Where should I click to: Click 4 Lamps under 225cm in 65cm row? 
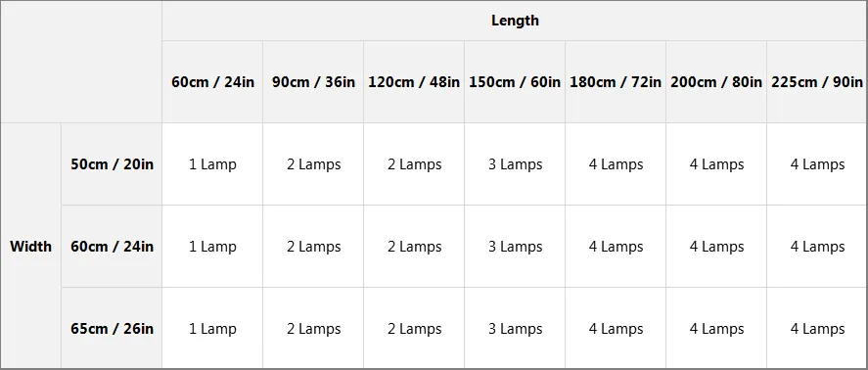tap(817, 328)
